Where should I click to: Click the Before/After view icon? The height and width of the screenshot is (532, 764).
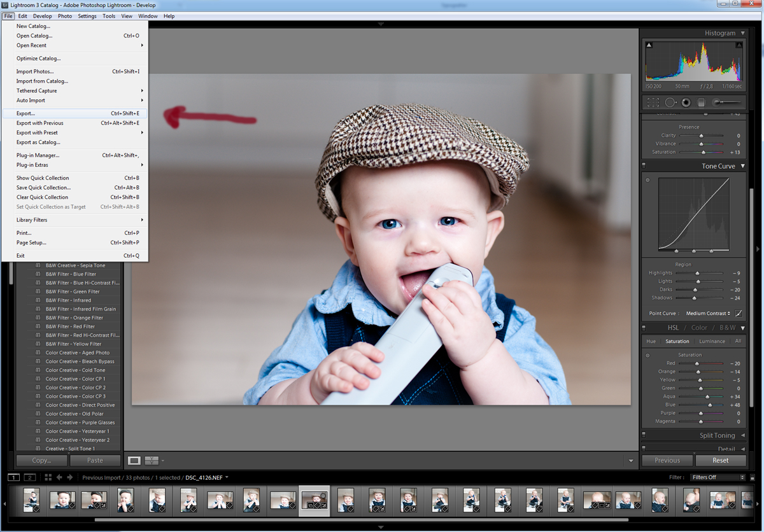(x=152, y=460)
